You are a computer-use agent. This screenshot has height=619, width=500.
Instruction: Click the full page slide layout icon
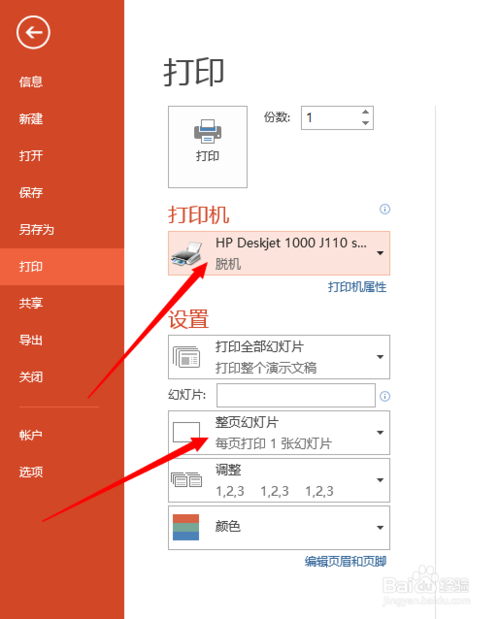pyautogui.click(x=186, y=432)
